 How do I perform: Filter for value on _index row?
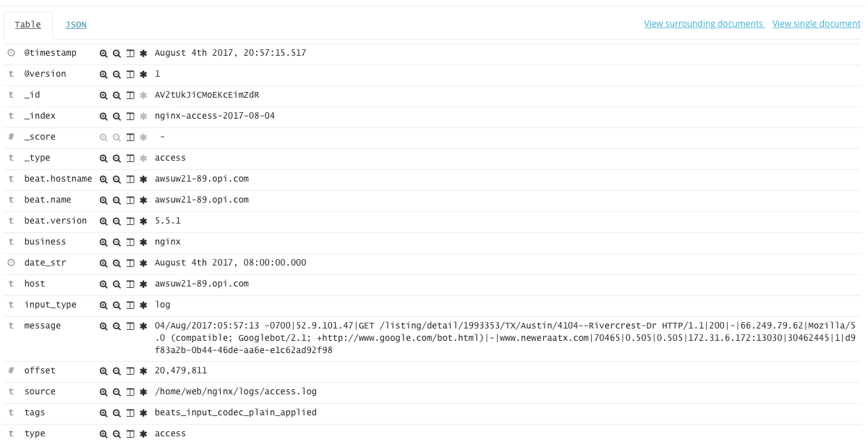[x=103, y=116]
